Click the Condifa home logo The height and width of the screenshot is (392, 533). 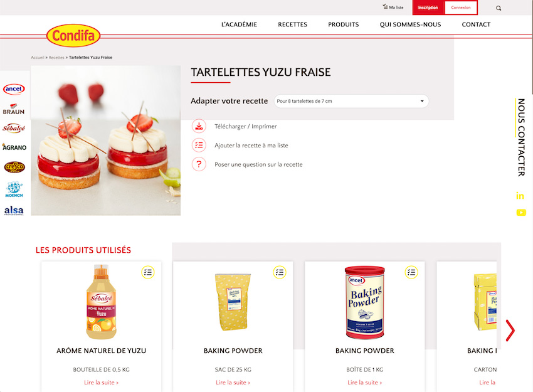pyautogui.click(x=73, y=35)
